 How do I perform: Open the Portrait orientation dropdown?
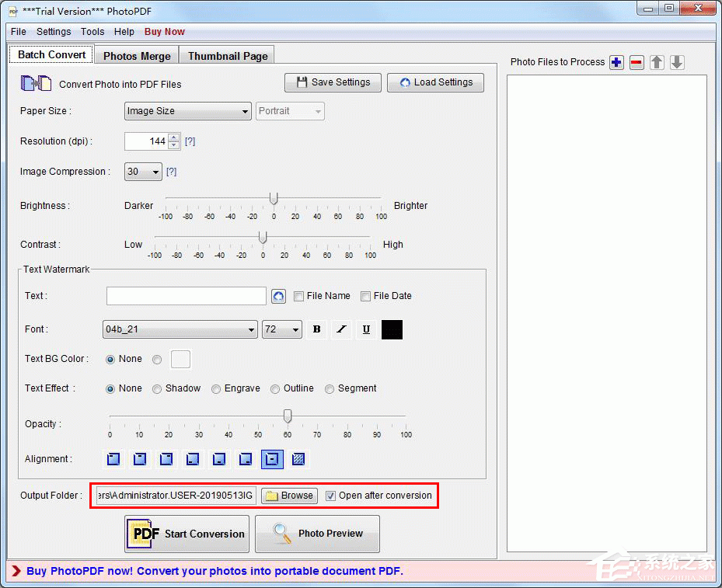pyautogui.click(x=290, y=111)
